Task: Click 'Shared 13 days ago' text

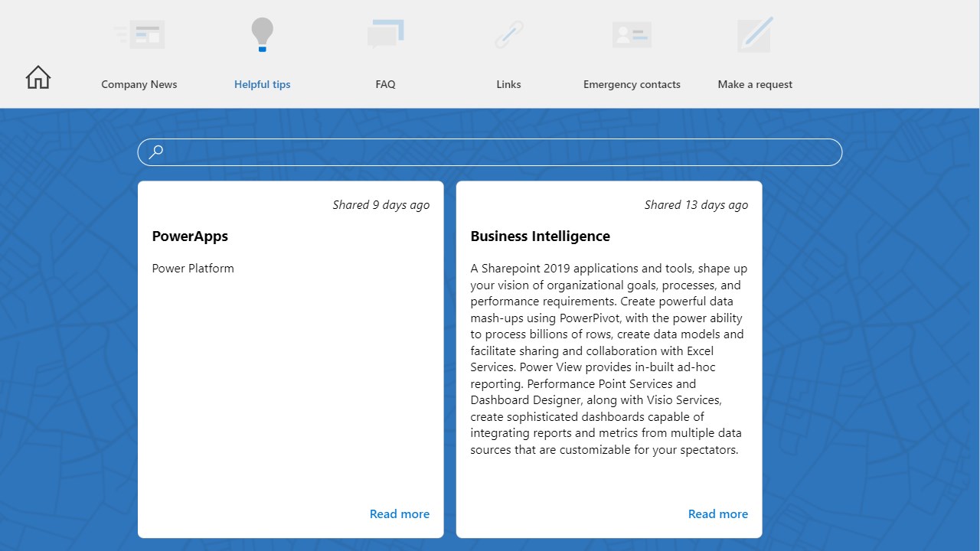Action: coord(697,204)
